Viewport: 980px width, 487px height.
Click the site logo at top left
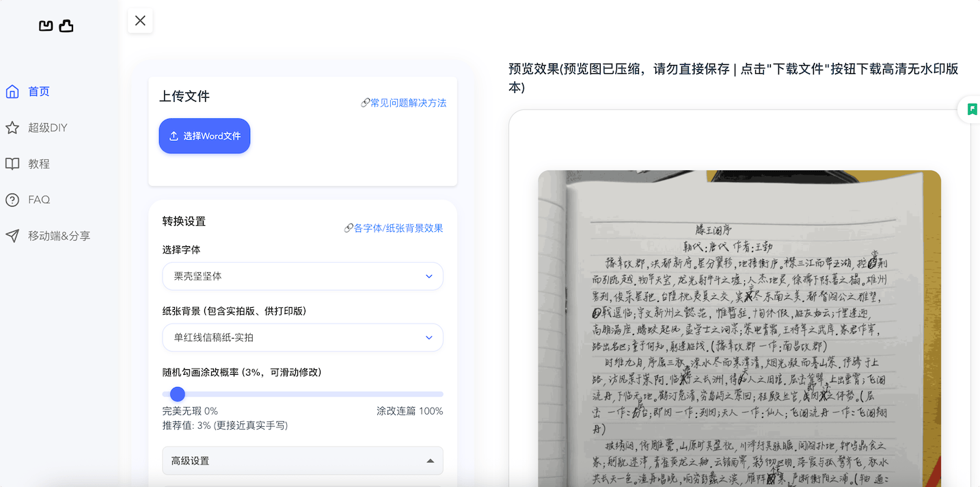pyautogui.click(x=56, y=26)
